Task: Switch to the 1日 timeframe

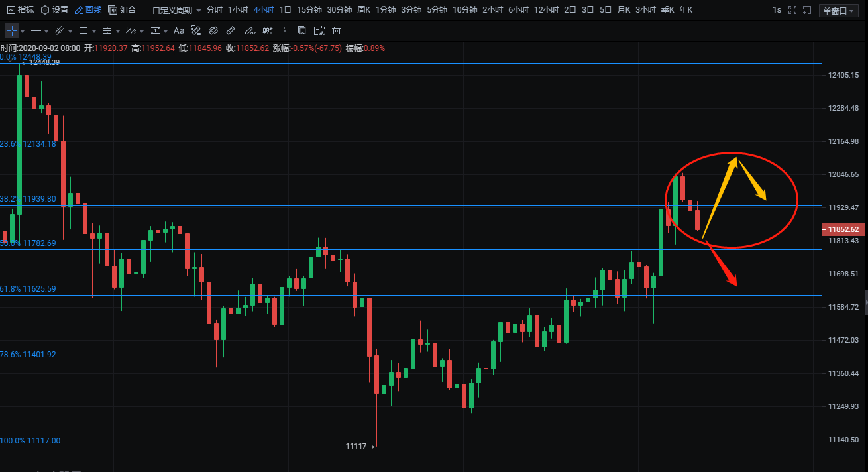Action: pos(285,10)
